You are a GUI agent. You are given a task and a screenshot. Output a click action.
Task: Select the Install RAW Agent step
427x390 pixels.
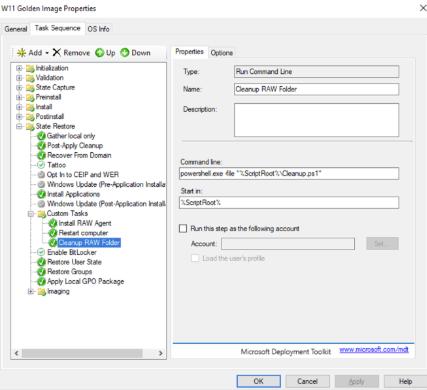tap(85, 223)
